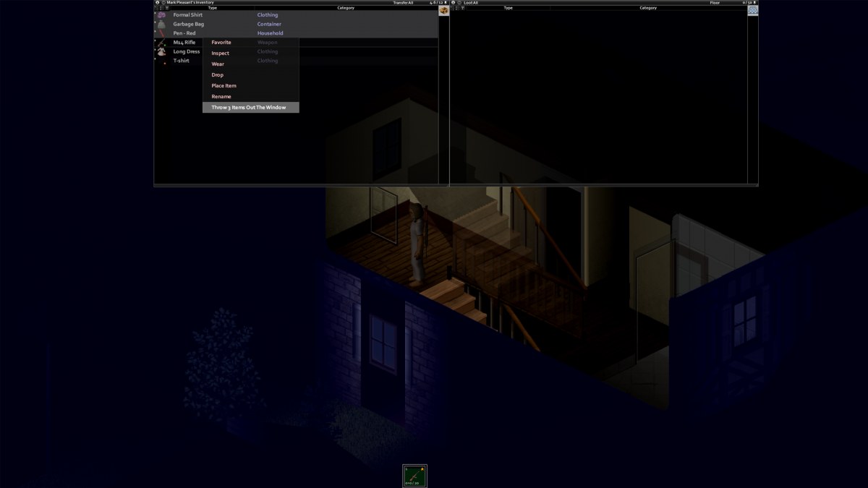Viewport: 868px width, 488px height.
Task: Open the inventory filter button
Action: pos(167,8)
